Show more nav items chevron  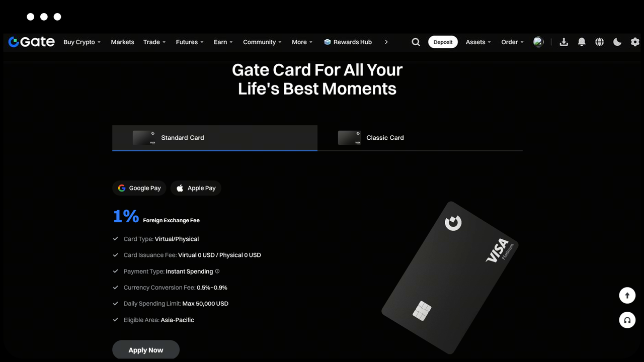pos(386,42)
